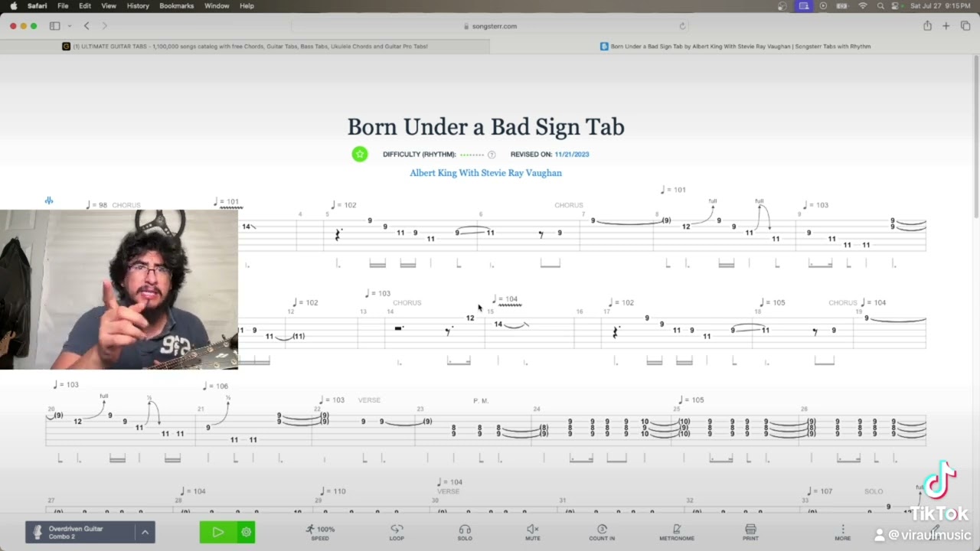
Task: Start playback with the green play button
Action: click(x=218, y=532)
